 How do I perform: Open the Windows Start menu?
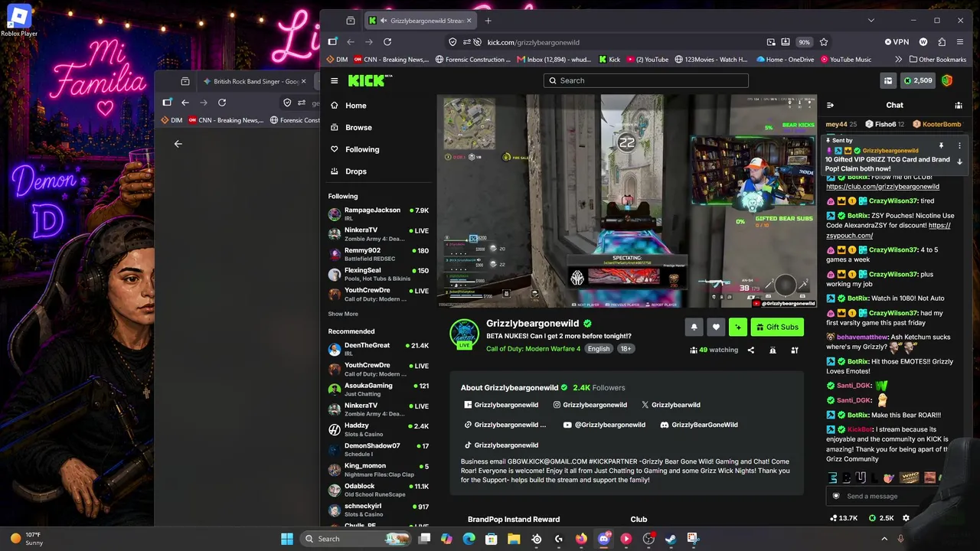[x=287, y=539]
